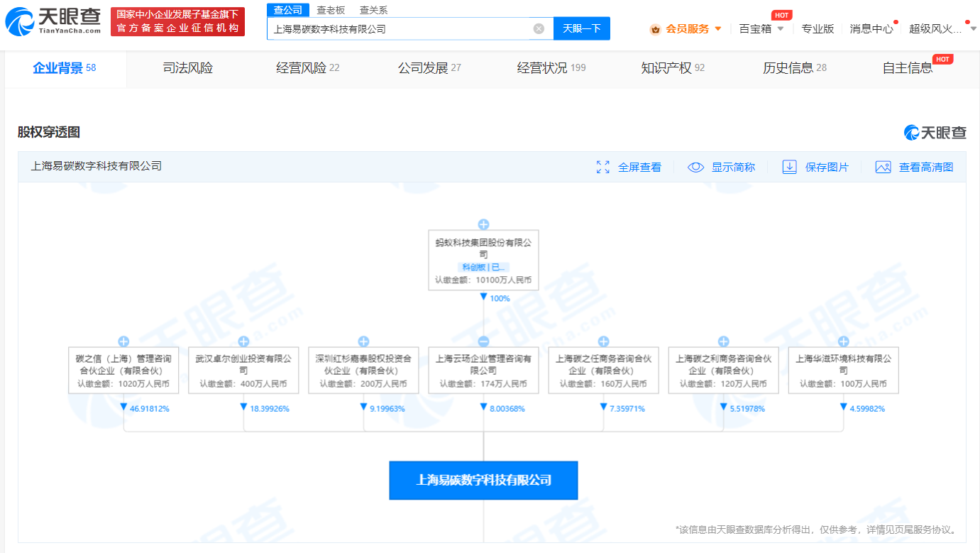
Task: Open 会员服务 dropdown arrow
Action: pyautogui.click(x=718, y=29)
